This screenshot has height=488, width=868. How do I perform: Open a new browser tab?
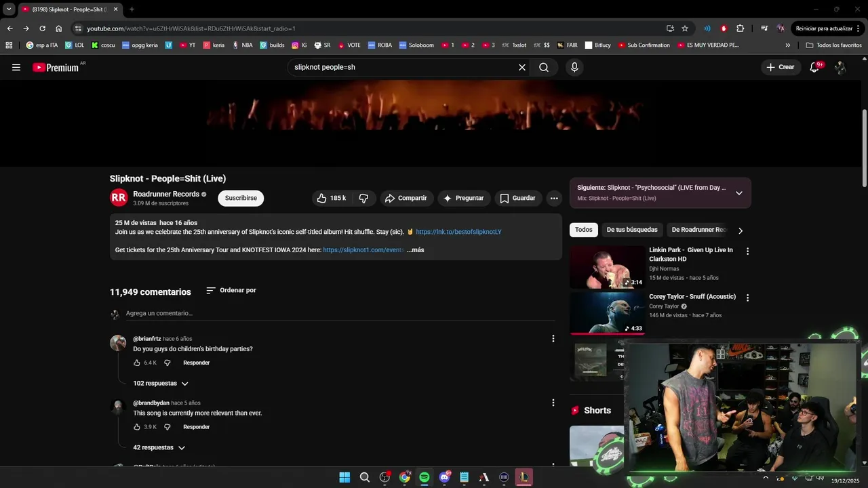(132, 9)
